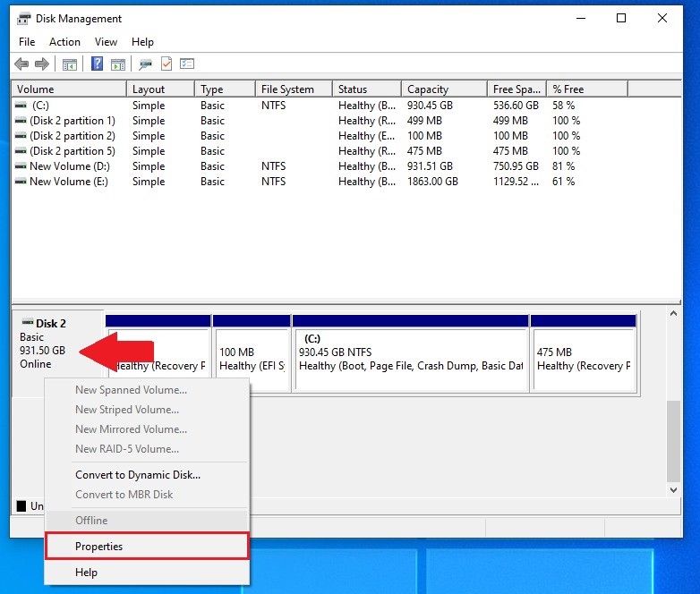Sort by the Status column header
700x594 pixels.
tap(367, 89)
